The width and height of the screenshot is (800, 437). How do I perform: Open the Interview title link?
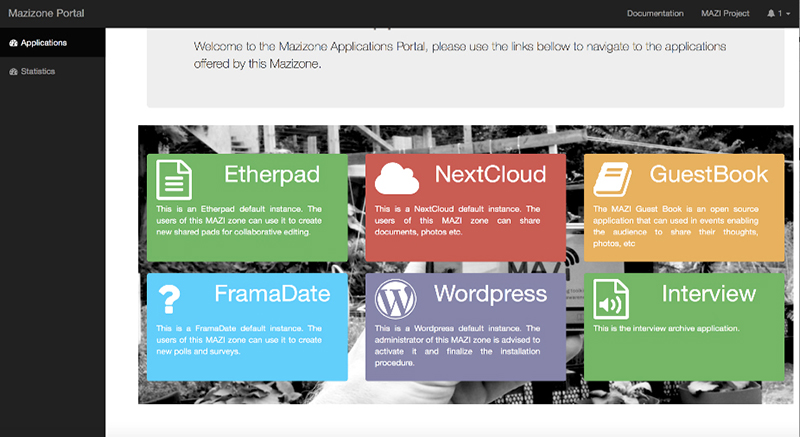pos(709,294)
